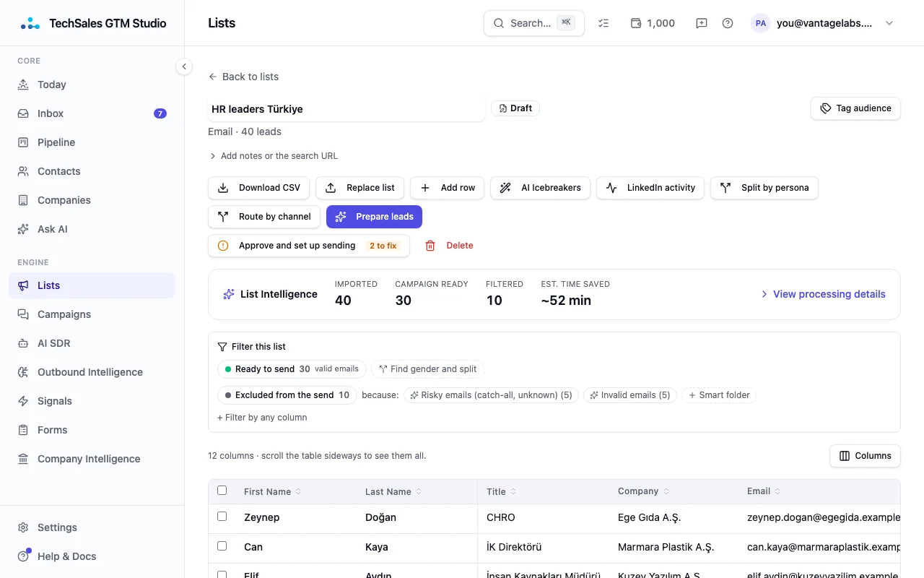
Task: Filter by Ready to send leads
Action: click(x=292, y=369)
